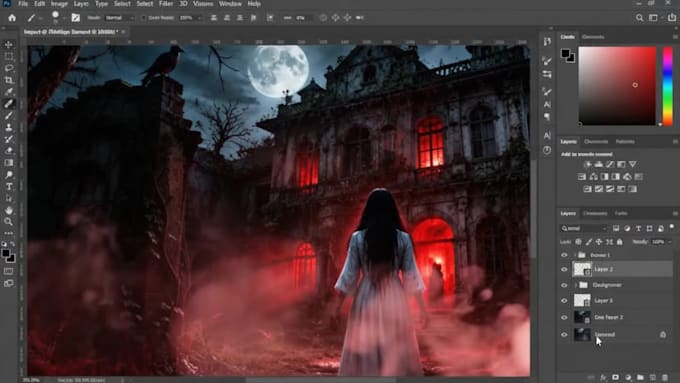Open the File menu
Image resolution: width=680 pixels, height=383 pixels.
click(x=23, y=4)
